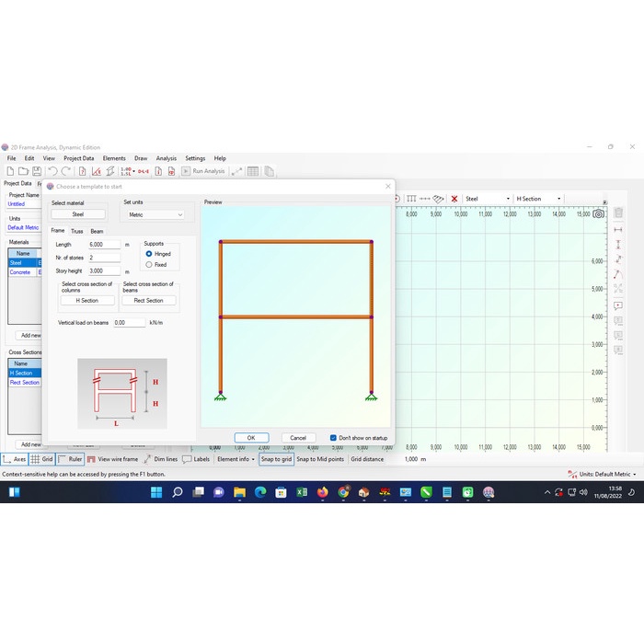Click the red D+L+E load combination icon
The height and width of the screenshot is (644, 644).
144,171
